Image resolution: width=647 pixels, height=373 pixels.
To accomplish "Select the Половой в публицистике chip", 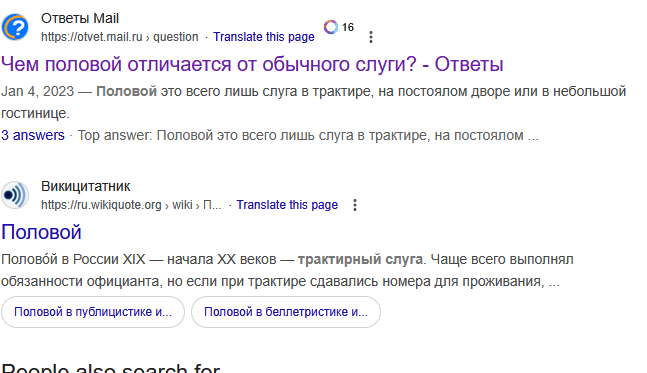I will pyautogui.click(x=93, y=312).
